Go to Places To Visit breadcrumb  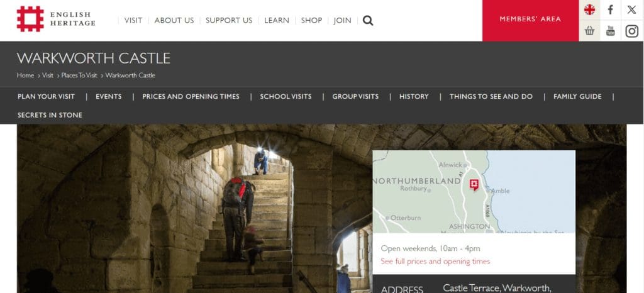point(79,75)
